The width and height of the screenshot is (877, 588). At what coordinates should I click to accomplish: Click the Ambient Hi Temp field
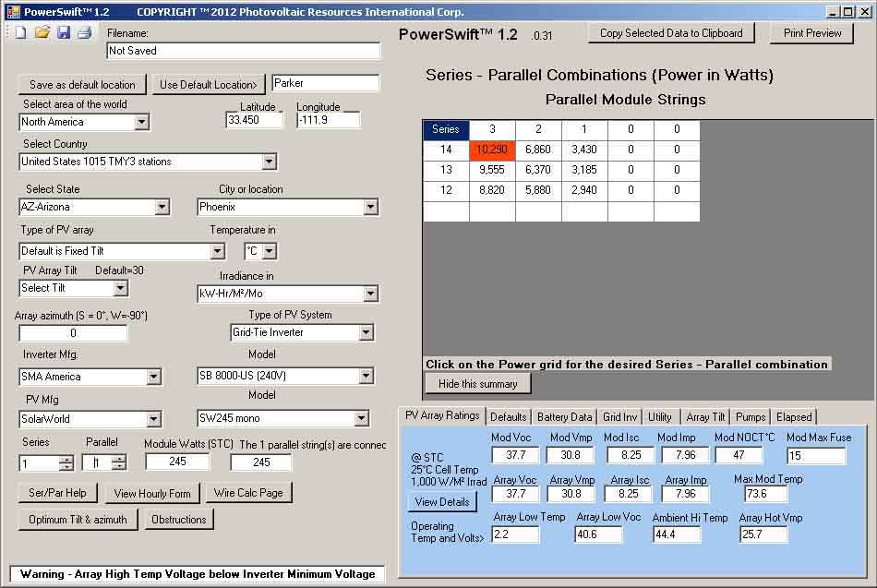click(677, 534)
